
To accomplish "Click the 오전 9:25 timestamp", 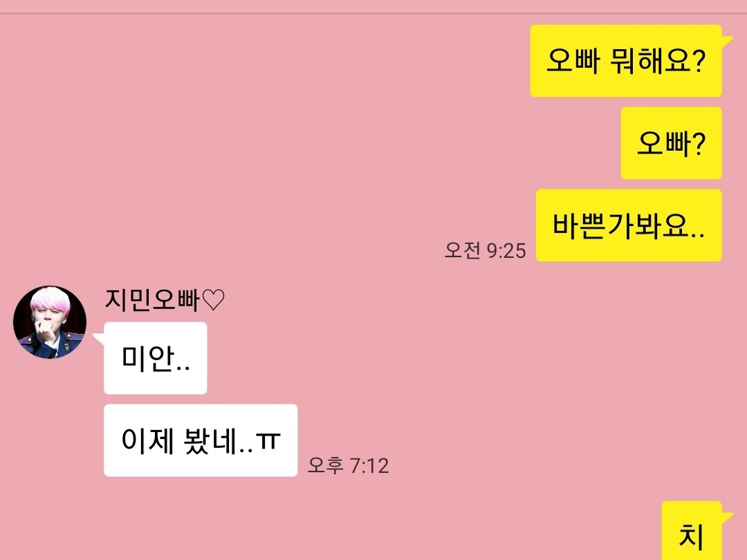I will 485,250.
